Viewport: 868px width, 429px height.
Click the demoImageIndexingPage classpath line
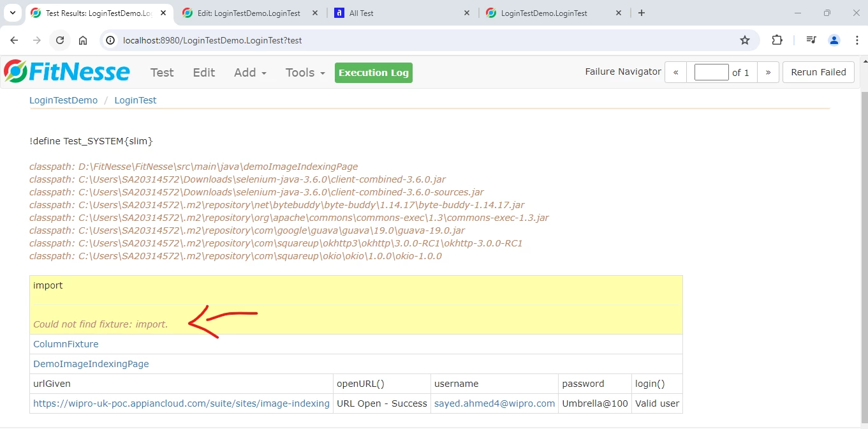pos(194,167)
